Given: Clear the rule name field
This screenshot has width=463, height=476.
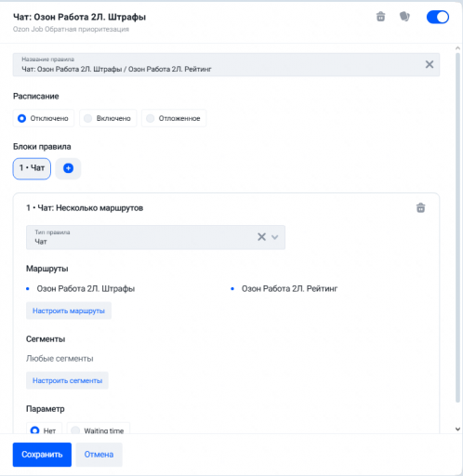Looking at the screenshot, I should click(430, 64).
